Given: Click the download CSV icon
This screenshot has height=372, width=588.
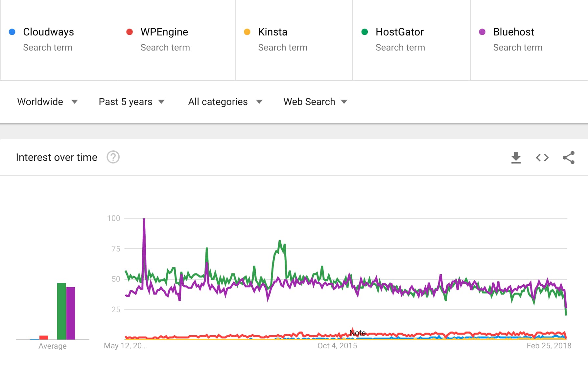Looking at the screenshot, I should click(516, 157).
